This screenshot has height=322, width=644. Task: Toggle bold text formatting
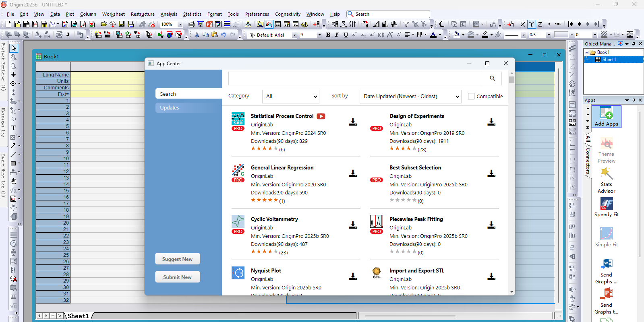tap(328, 35)
